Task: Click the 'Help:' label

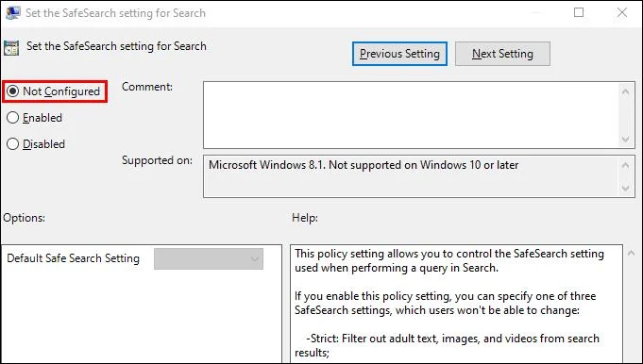Action: pos(305,218)
